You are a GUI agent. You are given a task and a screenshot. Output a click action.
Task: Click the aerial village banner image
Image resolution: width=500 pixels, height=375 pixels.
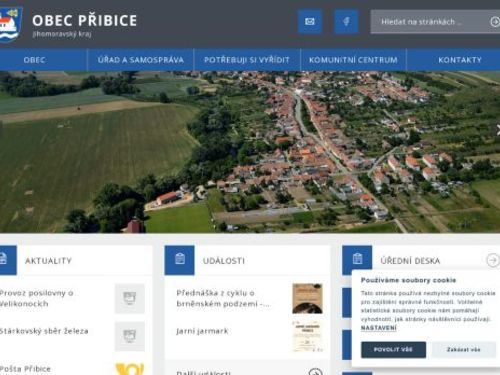tap(250, 152)
